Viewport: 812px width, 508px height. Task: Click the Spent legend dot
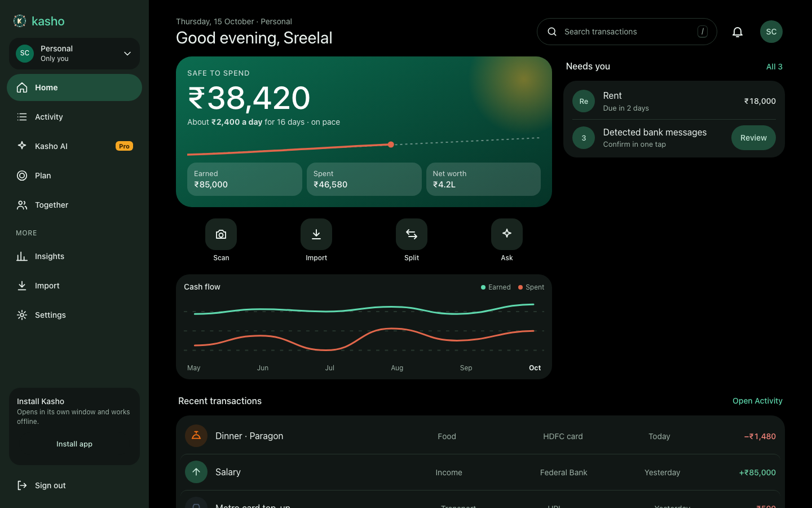[x=520, y=287]
